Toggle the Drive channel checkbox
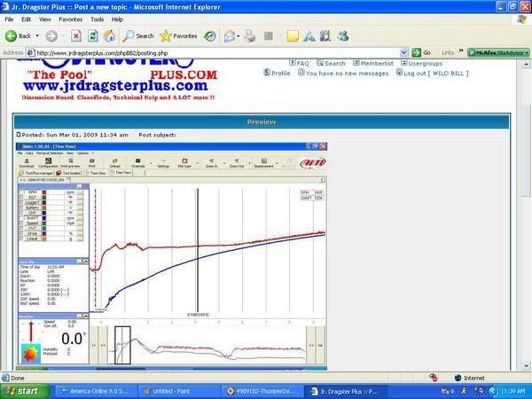 21,234
